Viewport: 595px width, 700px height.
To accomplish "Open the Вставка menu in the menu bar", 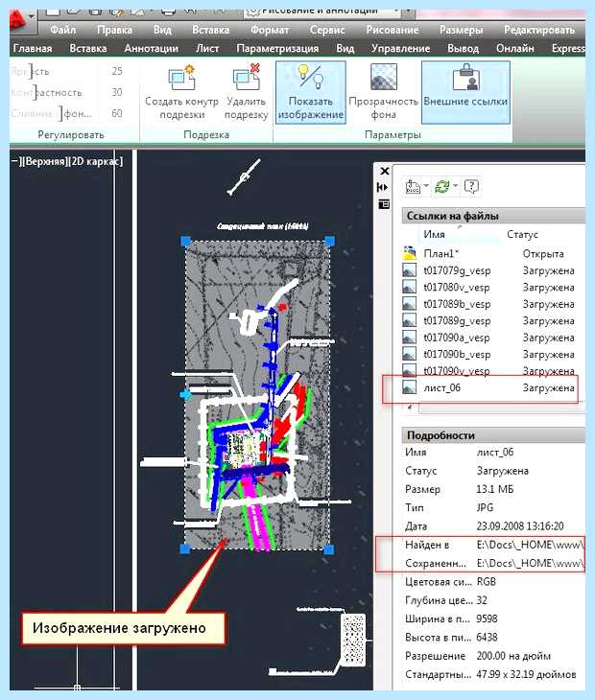I will [x=210, y=30].
